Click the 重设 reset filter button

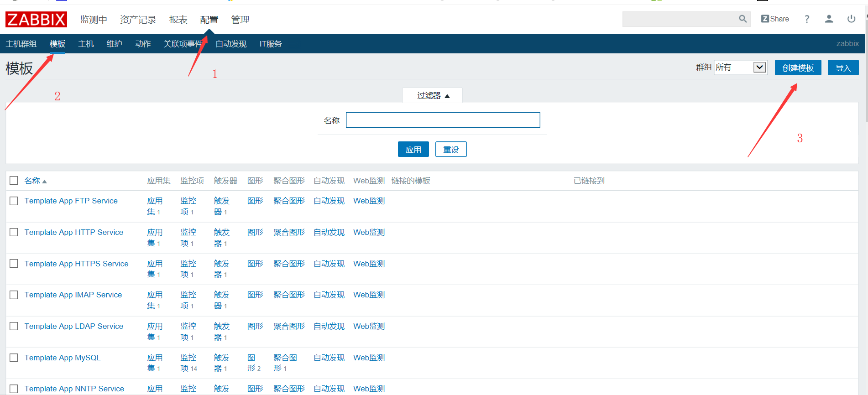[451, 149]
